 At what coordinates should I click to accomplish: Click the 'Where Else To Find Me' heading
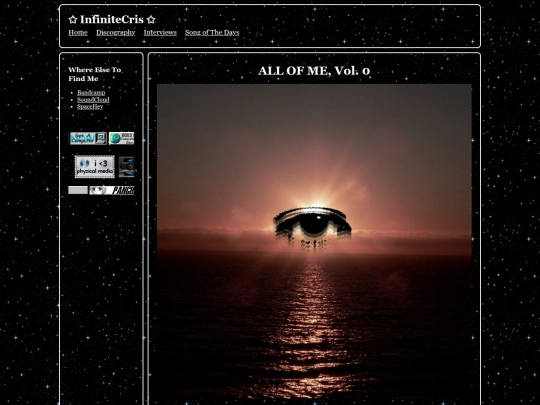click(x=95, y=74)
